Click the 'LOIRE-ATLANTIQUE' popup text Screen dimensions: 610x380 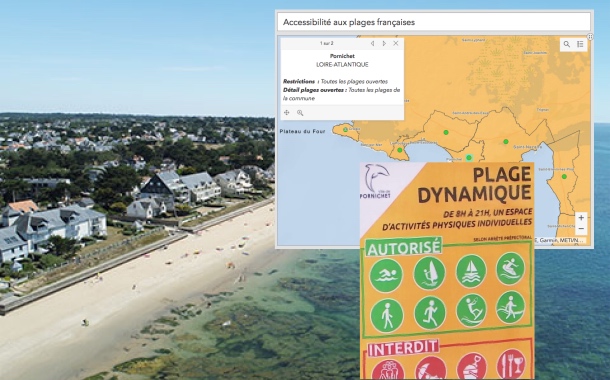pos(342,65)
